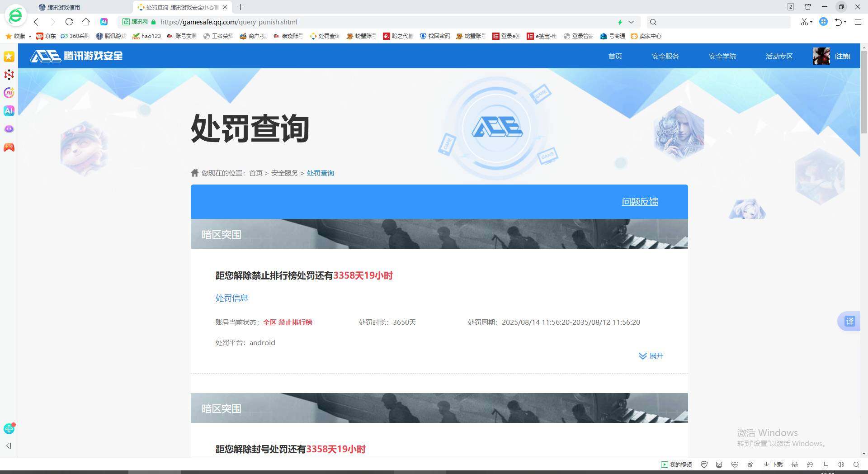Open 下载 downloads in the status bar

[773, 465]
